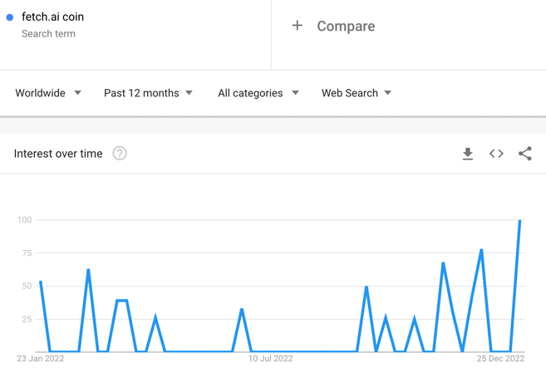Click the 50 value axis label

pos(27,287)
